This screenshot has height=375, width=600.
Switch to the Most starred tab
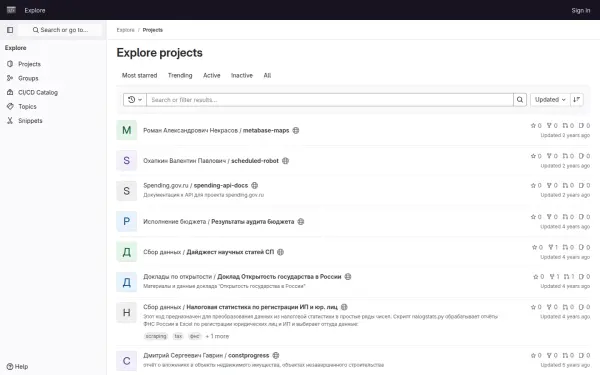139,75
